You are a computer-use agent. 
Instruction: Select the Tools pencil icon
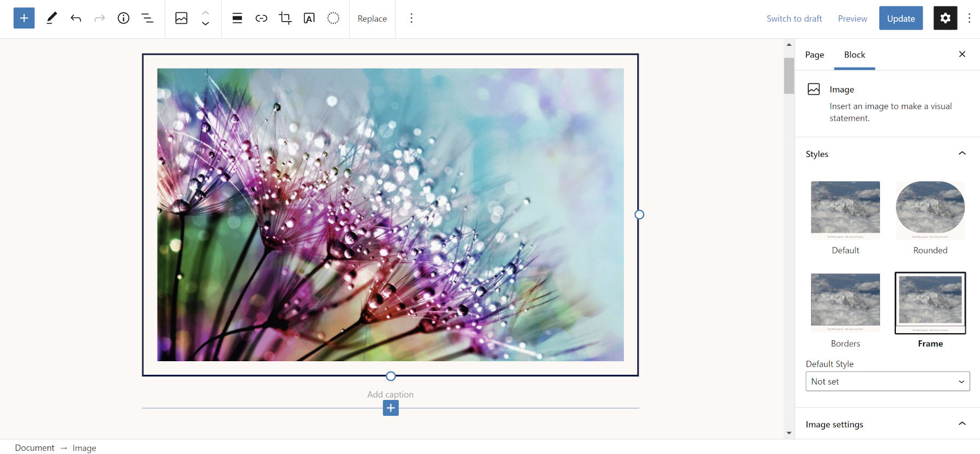(51, 18)
